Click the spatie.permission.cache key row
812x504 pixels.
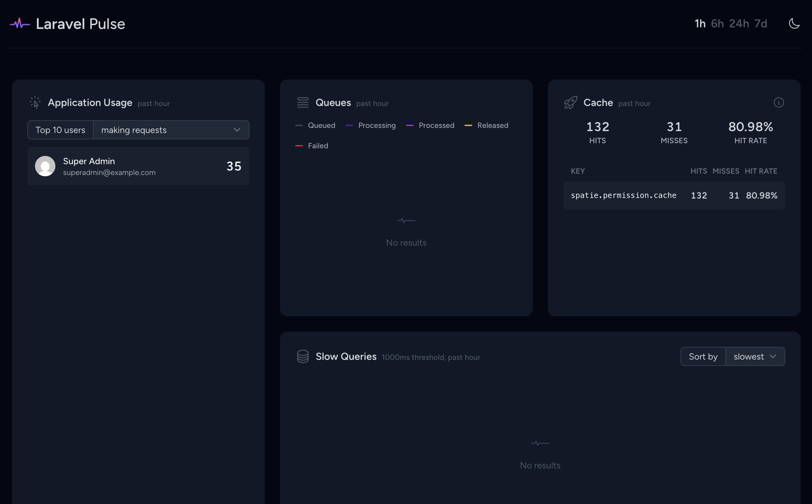click(674, 195)
